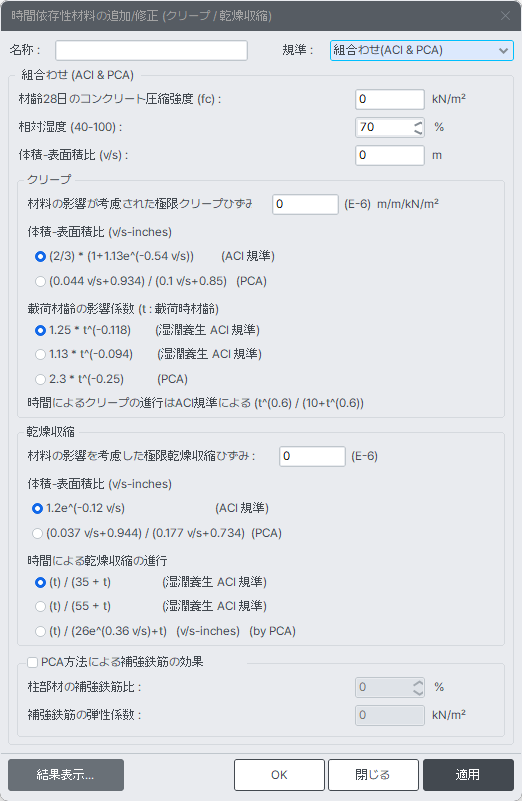Click the 体積-表面積比 (v/s) input field
The width and height of the screenshot is (522, 801).
pyautogui.click(x=390, y=155)
